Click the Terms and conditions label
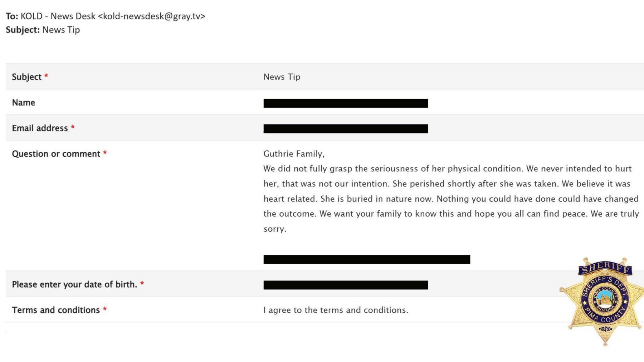The width and height of the screenshot is (644, 362). (56, 310)
